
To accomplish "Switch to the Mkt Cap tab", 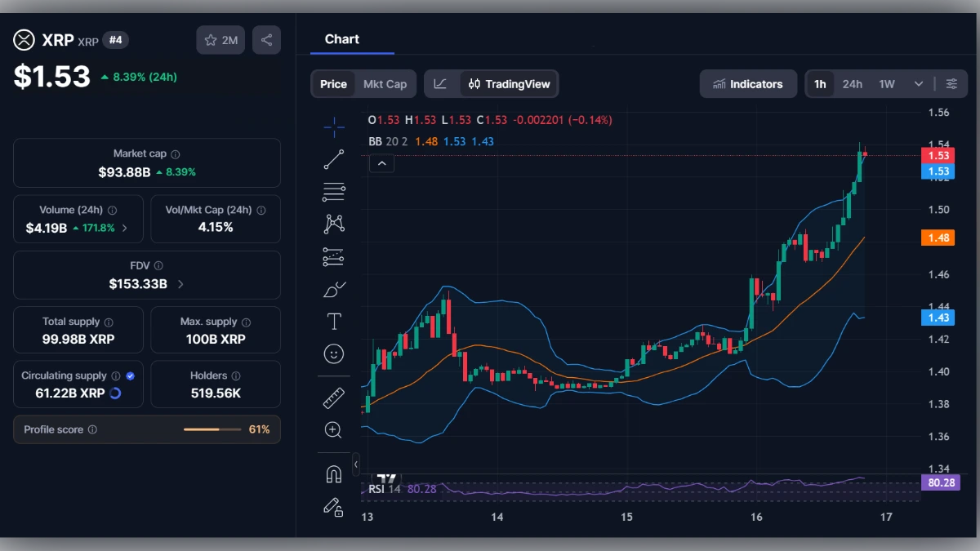I will 384,83.
